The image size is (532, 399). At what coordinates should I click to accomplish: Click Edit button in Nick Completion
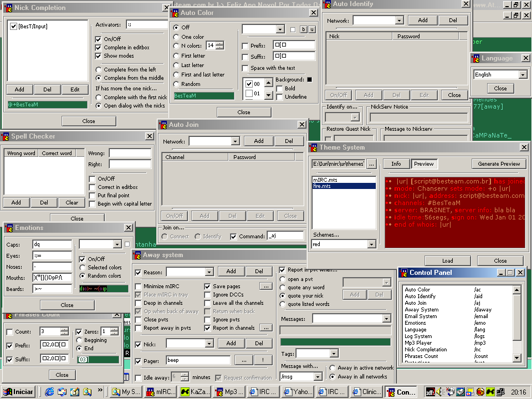click(75, 90)
